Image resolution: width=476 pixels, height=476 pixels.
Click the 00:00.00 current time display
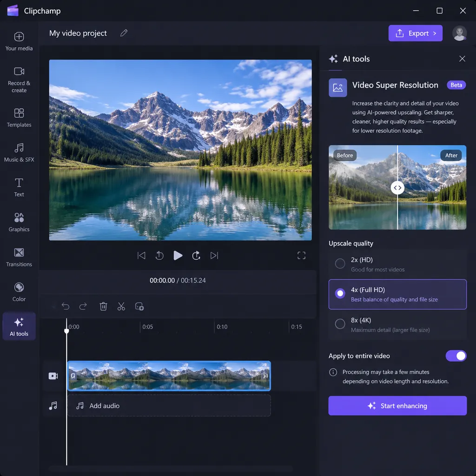pos(162,280)
